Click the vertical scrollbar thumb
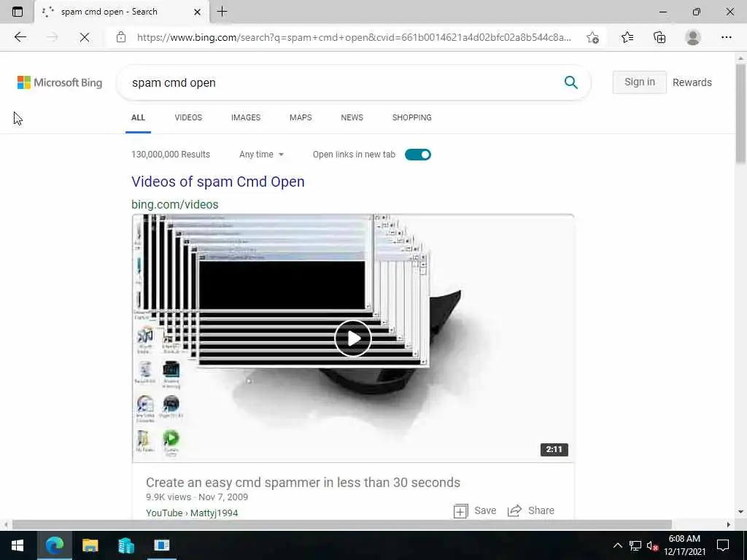 740,114
